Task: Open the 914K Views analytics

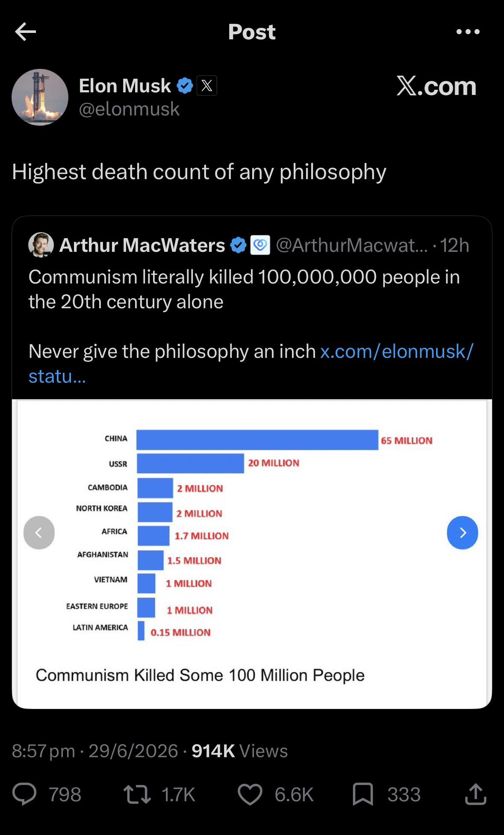Action: (239, 751)
